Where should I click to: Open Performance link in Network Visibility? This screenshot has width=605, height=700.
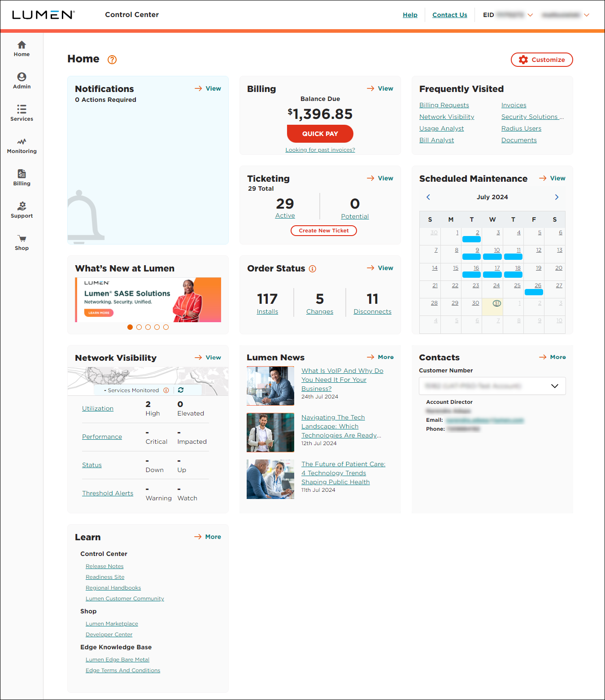[x=102, y=437]
